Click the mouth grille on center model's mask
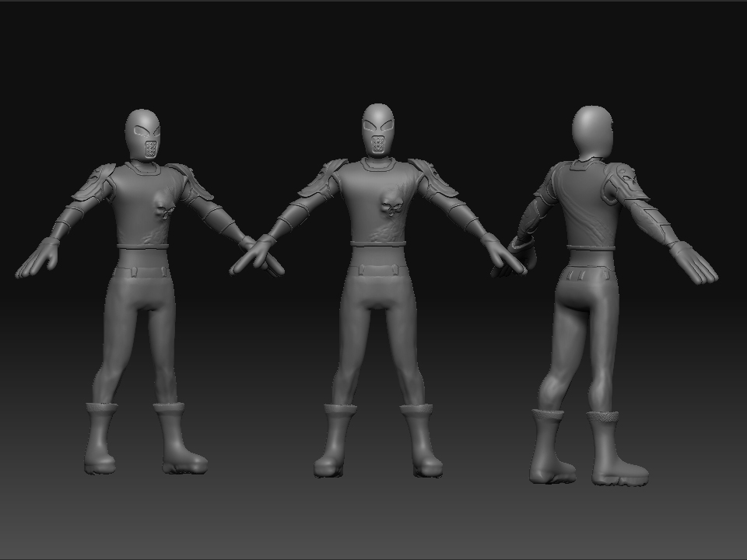747x560 pixels. point(378,144)
